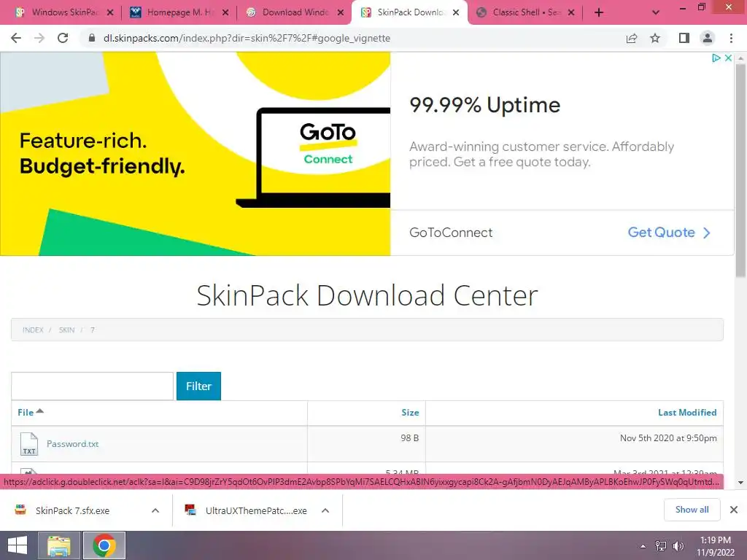Screen dimensions: 747x560
Task: Close the SkinPack Download tab
Action: 456,13
